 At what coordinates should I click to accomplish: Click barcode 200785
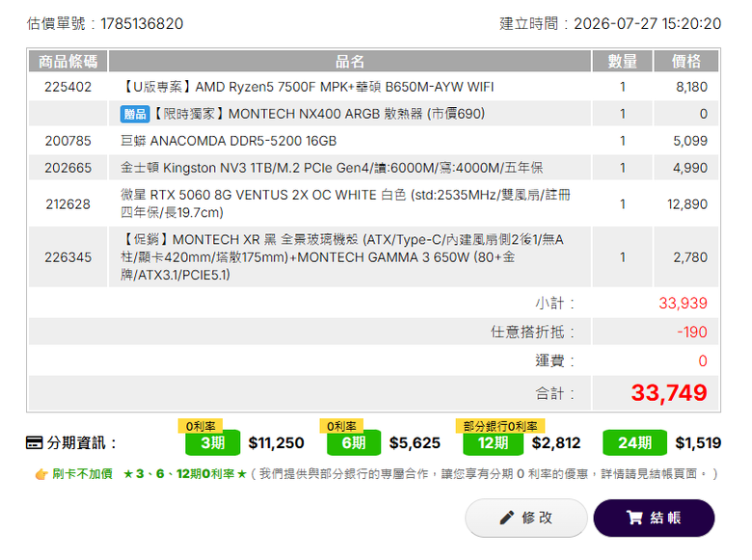click(67, 141)
